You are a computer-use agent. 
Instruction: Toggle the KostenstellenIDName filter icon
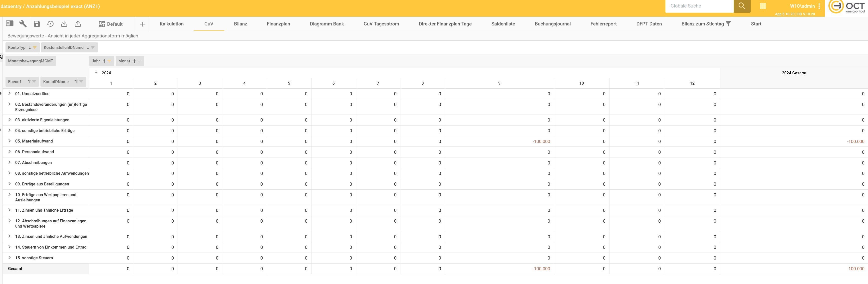click(93, 47)
